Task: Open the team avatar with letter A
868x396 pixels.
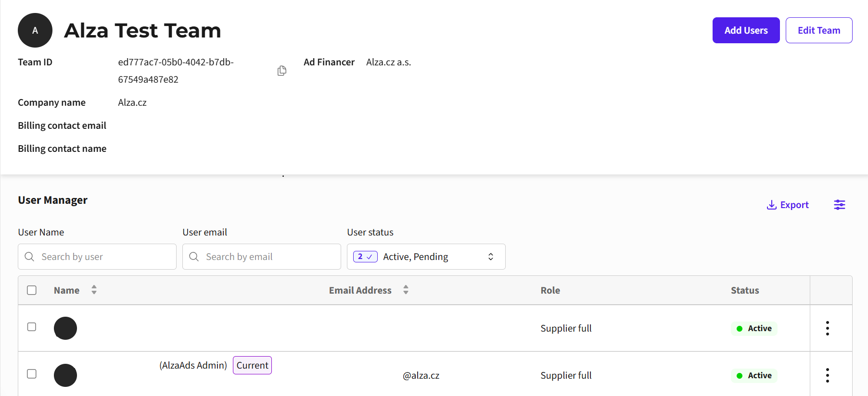Action: tap(35, 30)
